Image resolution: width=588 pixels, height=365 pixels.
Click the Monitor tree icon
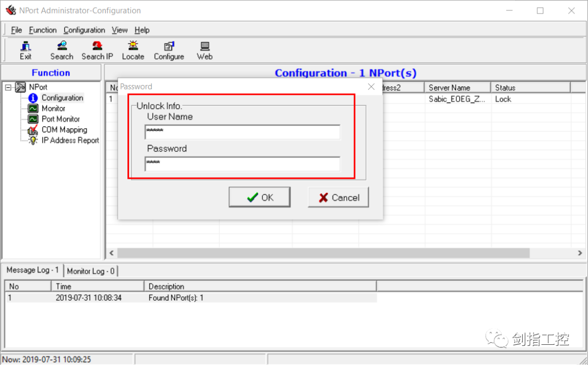point(33,108)
